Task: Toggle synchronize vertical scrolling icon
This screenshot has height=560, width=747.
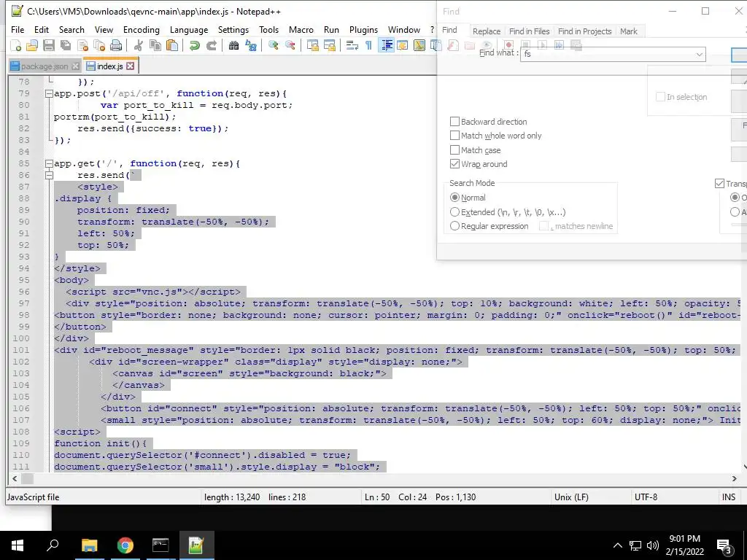Action: [312, 46]
